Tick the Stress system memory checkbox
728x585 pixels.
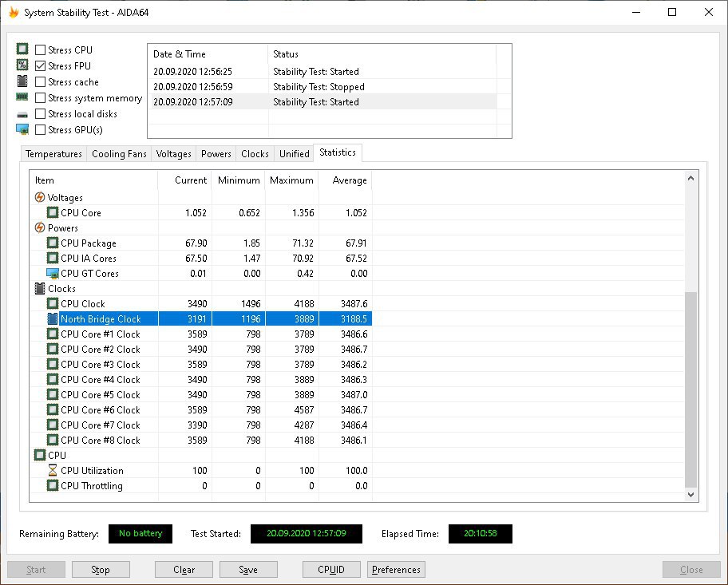(41, 98)
